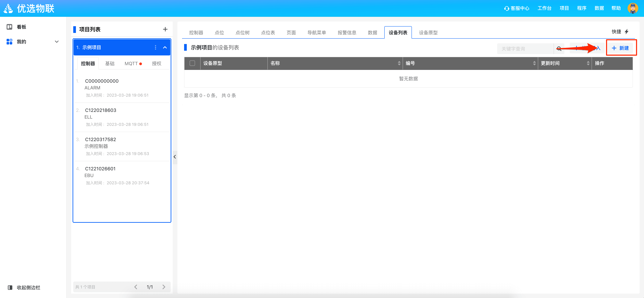644x298 pixels.
Task: Go to previous page of projects
Action: [x=136, y=287]
